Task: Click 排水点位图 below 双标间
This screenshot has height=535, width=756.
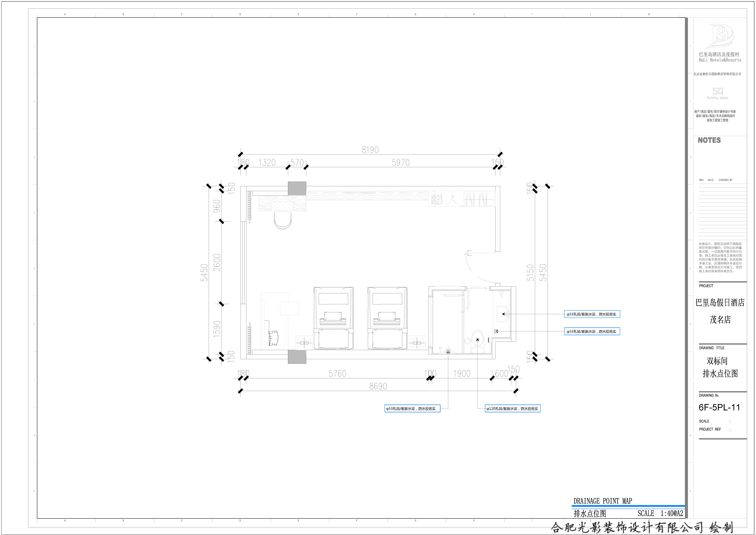Action: tap(720, 374)
